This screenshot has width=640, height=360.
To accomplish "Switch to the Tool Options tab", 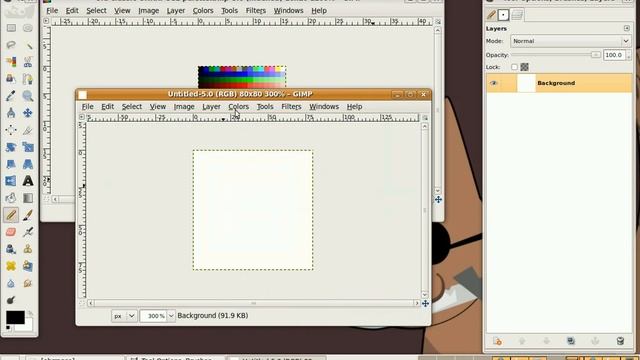I will pyautogui.click(x=491, y=15).
